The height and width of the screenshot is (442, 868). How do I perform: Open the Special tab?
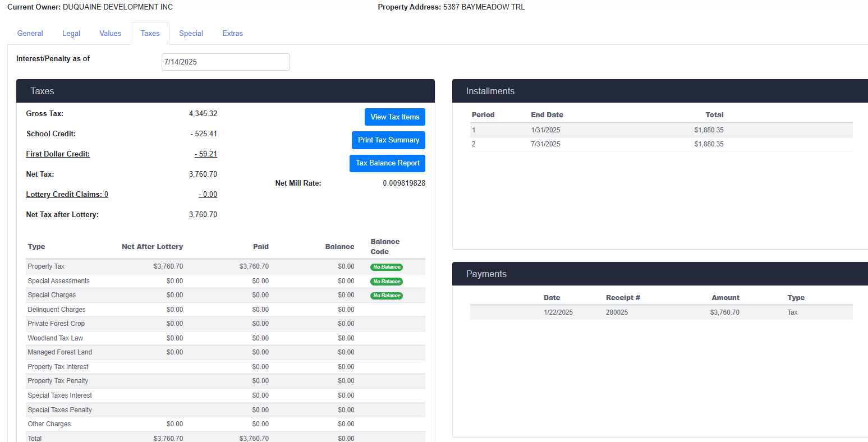tap(191, 34)
